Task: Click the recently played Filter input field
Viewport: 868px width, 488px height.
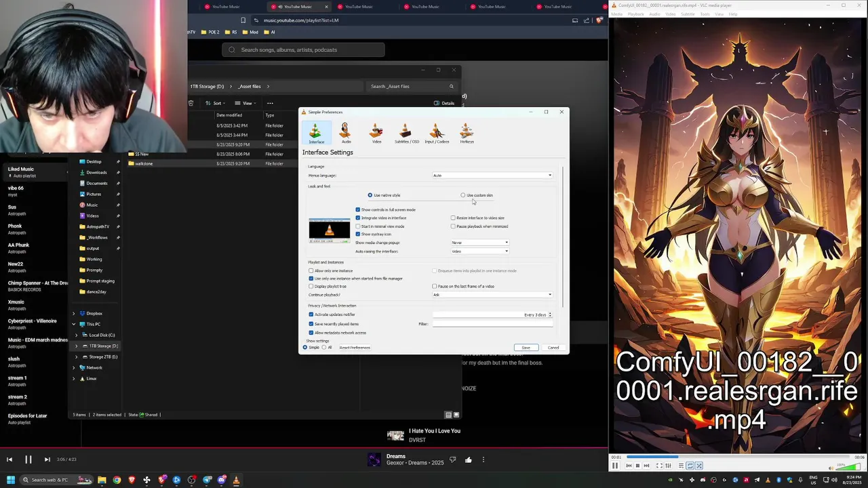Action: click(492, 324)
